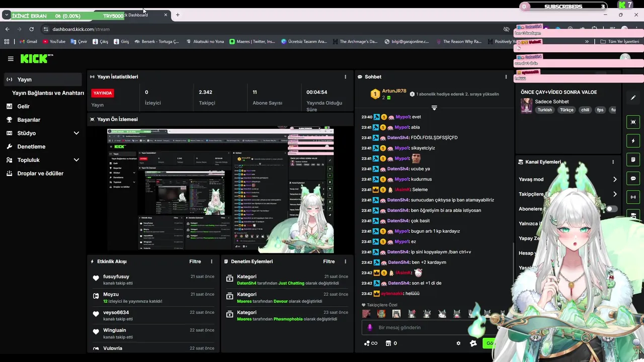Click Just Chatting in Denetim Eylemleri log
Viewport: 644px width, 362px height.
click(x=291, y=283)
